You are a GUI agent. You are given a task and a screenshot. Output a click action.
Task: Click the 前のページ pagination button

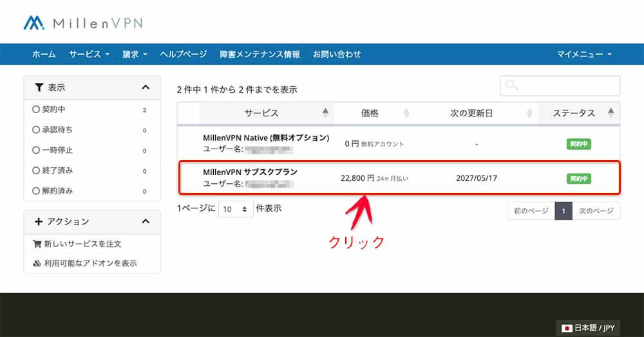531,211
